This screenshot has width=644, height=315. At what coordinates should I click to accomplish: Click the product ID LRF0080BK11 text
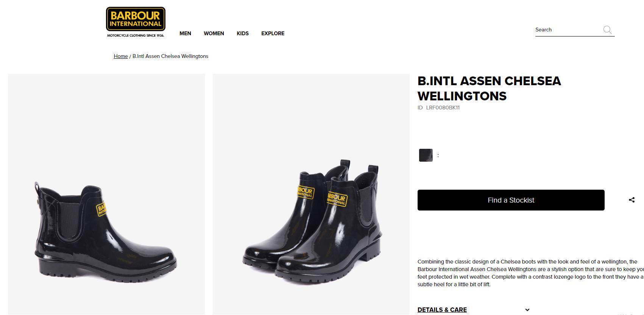click(438, 108)
